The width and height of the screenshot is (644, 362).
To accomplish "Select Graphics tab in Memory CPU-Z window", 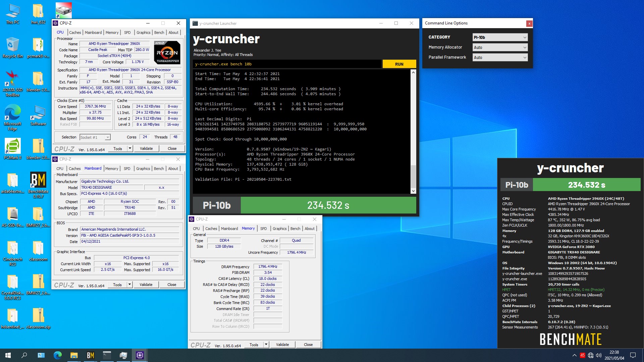I will point(280,229).
